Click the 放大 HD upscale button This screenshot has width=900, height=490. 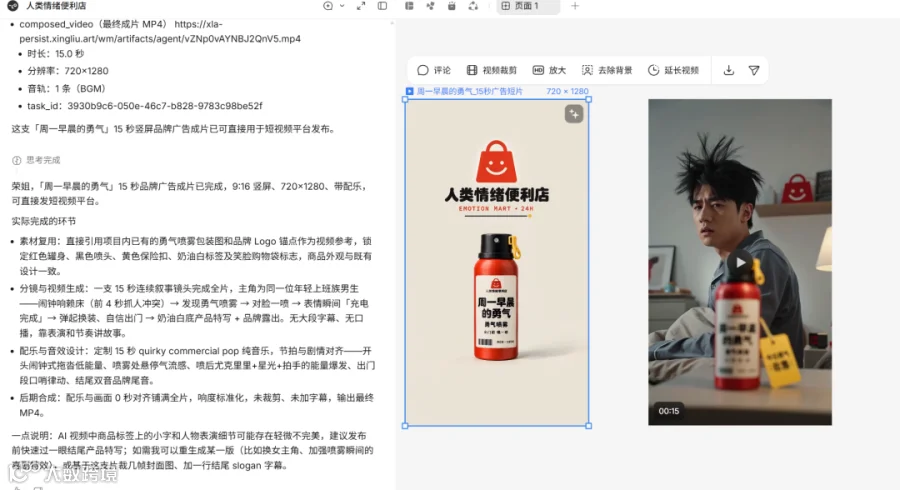549,70
